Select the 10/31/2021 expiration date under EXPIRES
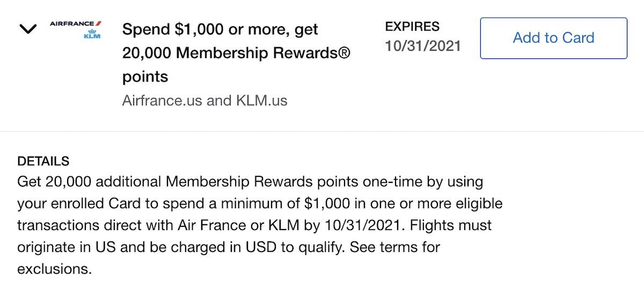 tap(423, 46)
